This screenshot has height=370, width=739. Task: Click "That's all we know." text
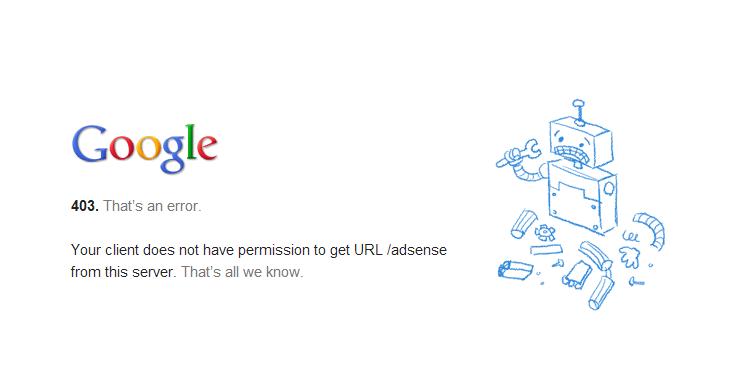[242, 272]
